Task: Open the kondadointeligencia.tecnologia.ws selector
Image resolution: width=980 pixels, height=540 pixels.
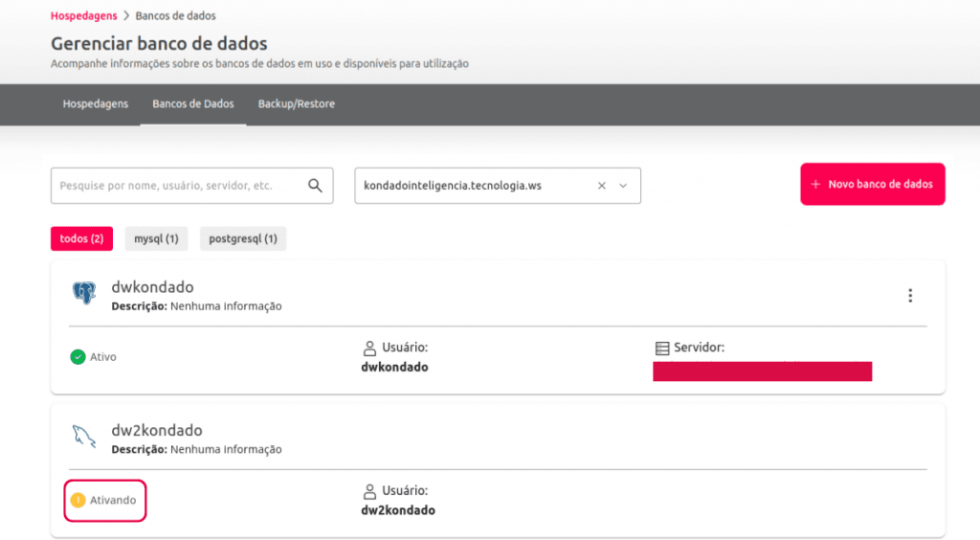Action: click(x=469, y=186)
